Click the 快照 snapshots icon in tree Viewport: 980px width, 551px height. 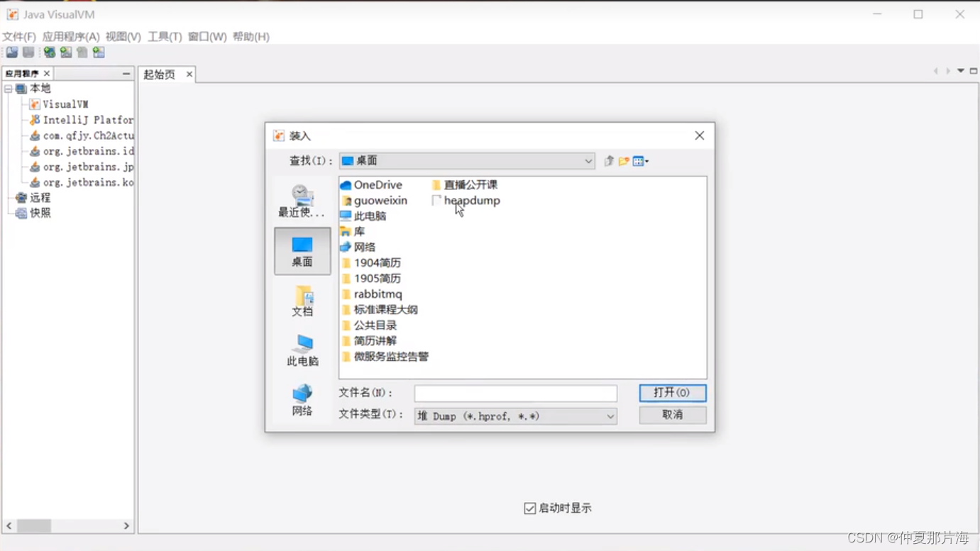click(x=21, y=213)
